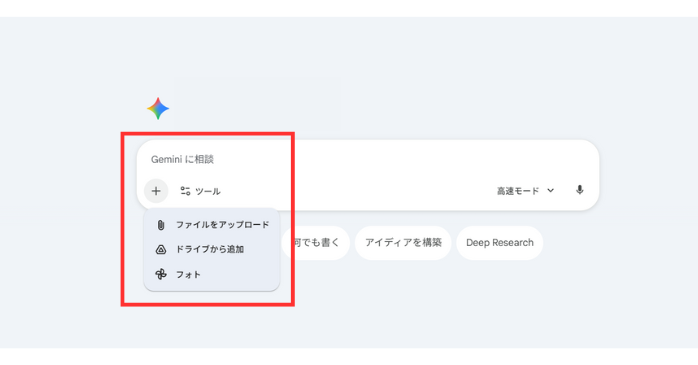Click the Gemini sparkle logo
The width and height of the screenshot is (698, 365).
[158, 109]
